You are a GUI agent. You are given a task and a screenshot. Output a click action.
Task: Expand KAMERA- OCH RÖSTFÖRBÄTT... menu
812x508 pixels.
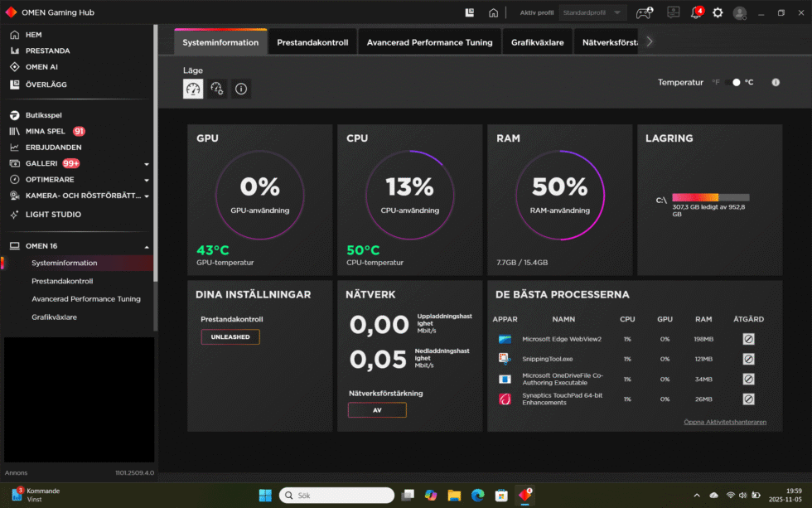tap(147, 196)
